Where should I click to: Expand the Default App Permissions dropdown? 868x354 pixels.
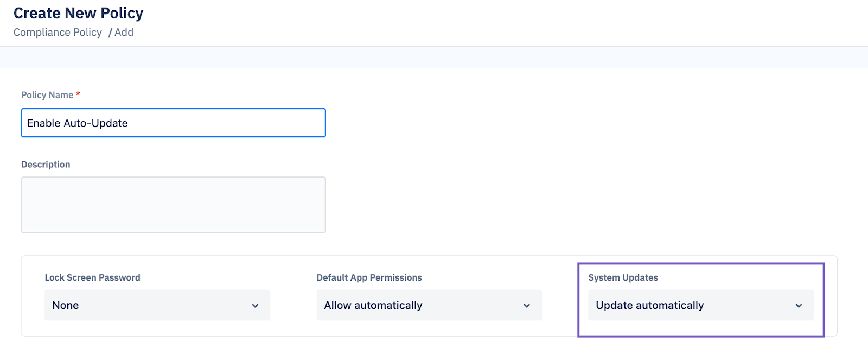(x=429, y=305)
